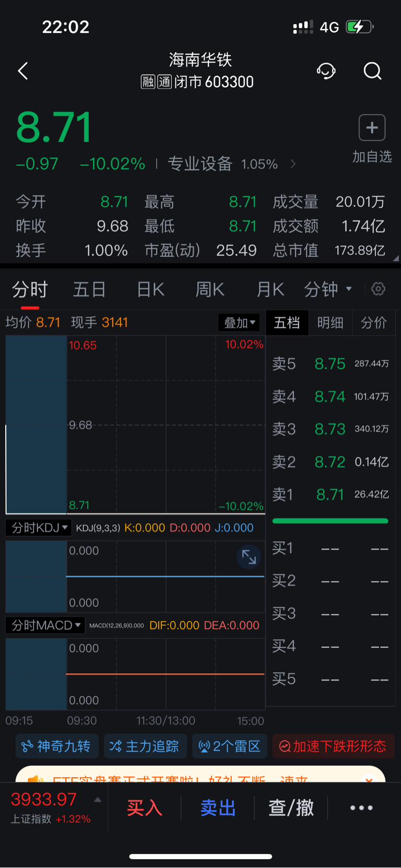Open customer service headset icon
The height and width of the screenshot is (868, 401).
click(x=326, y=71)
